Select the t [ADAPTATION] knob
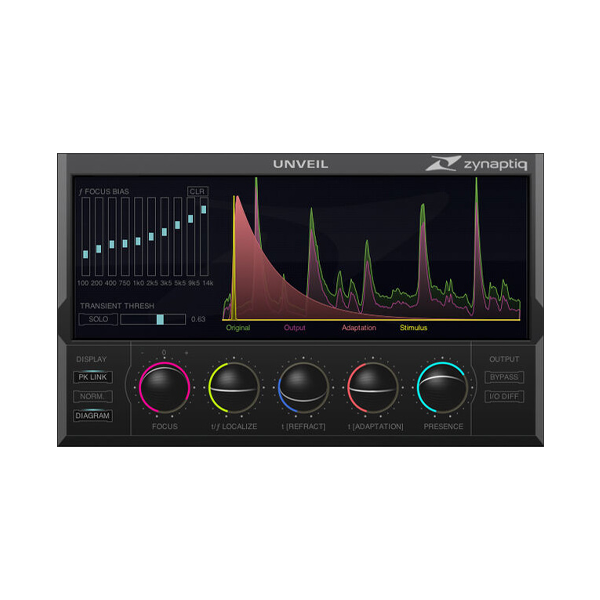This screenshot has width=600, height=600. pos(373,388)
